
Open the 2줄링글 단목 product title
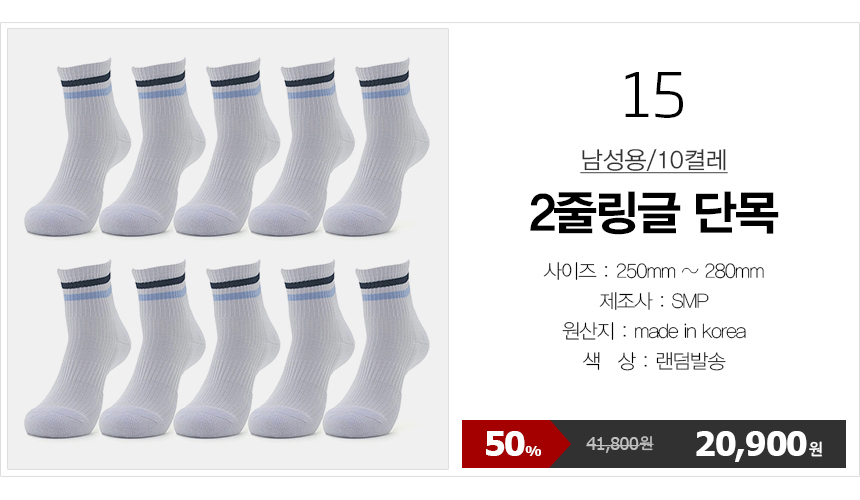(654, 213)
